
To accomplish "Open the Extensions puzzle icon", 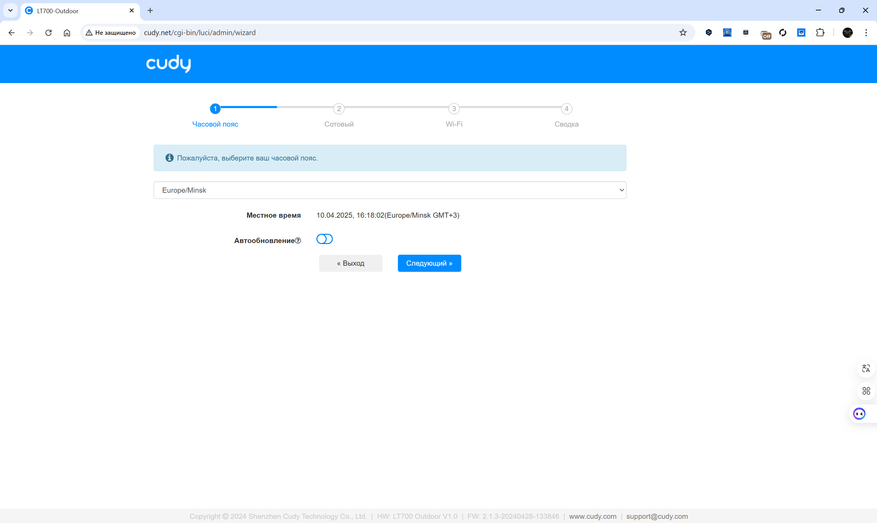I will pos(820,32).
